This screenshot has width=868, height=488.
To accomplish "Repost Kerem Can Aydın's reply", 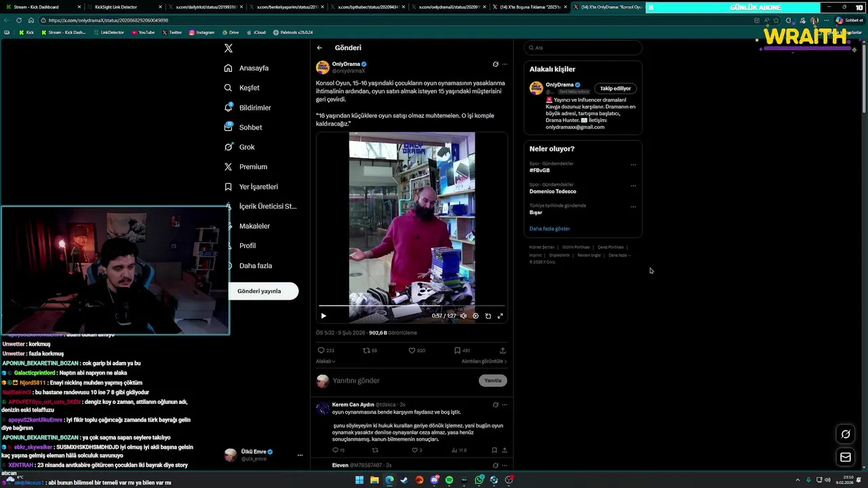I will click(x=375, y=450).
